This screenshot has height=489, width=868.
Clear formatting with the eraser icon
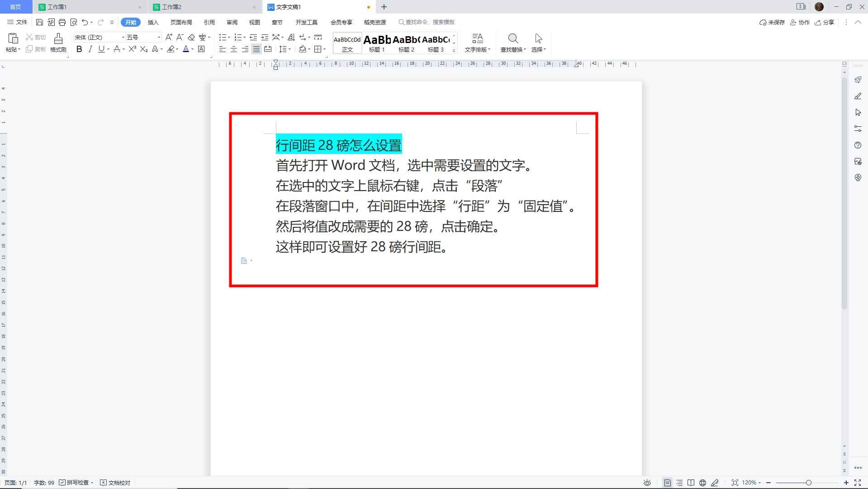point(191,37)
